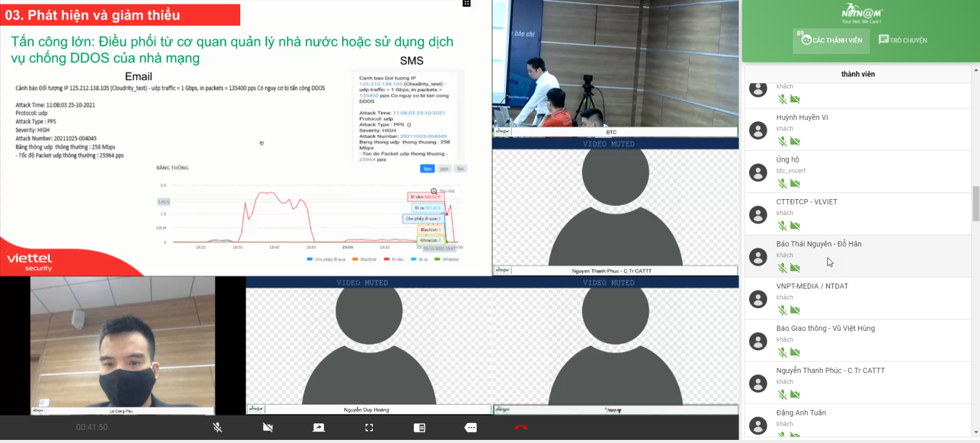Image resolution: width=980 pixels, height=443 pixels.
Task: Start screen sharing from bottom toolbar
Action: coord(318,428)
